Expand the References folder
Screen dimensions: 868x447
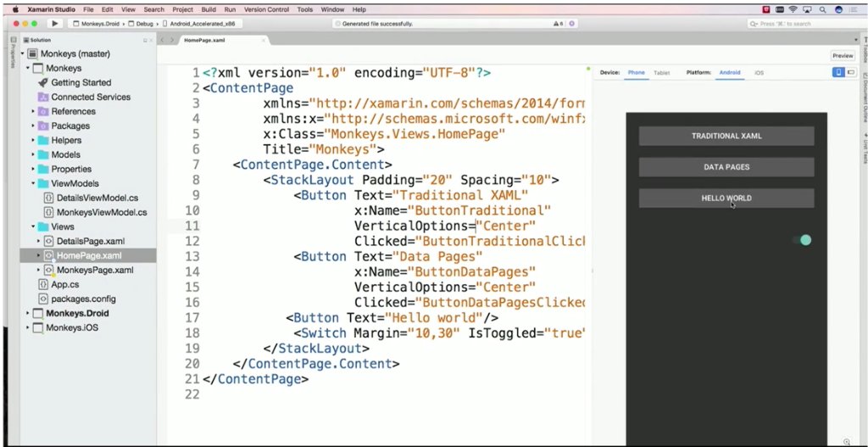[33, 111]
